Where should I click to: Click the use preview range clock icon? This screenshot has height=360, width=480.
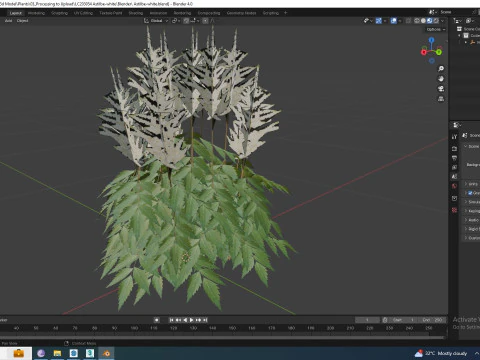[385, 320]
